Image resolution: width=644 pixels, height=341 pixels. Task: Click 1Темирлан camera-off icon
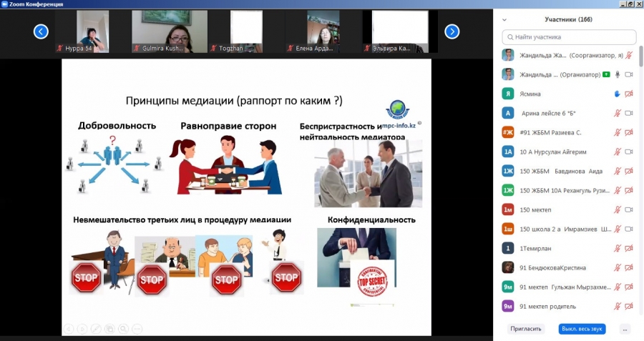click(629, 248)
